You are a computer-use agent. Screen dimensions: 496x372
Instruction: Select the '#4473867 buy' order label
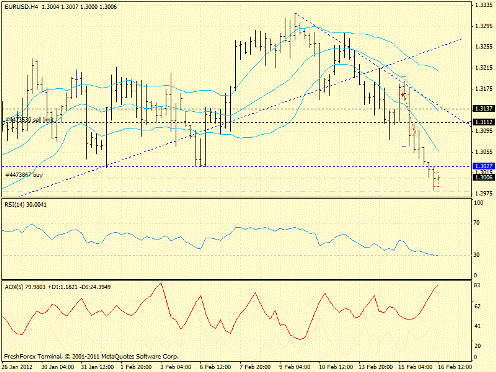[x=24, y=175]
